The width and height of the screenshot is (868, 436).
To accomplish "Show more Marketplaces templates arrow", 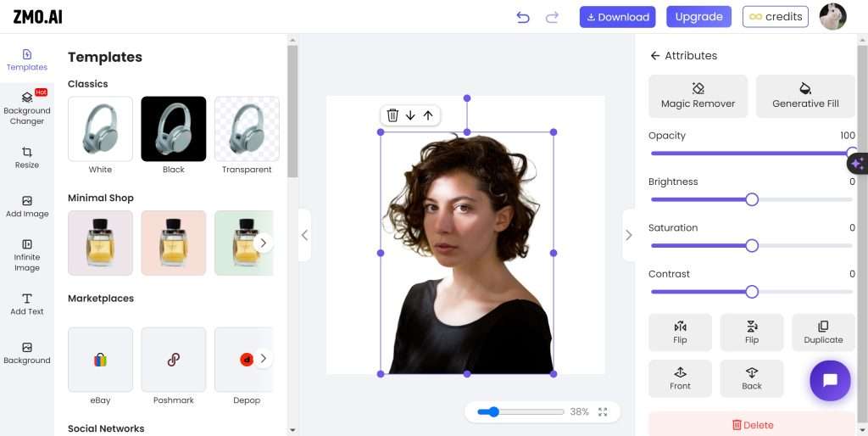I will click(264, 358).
